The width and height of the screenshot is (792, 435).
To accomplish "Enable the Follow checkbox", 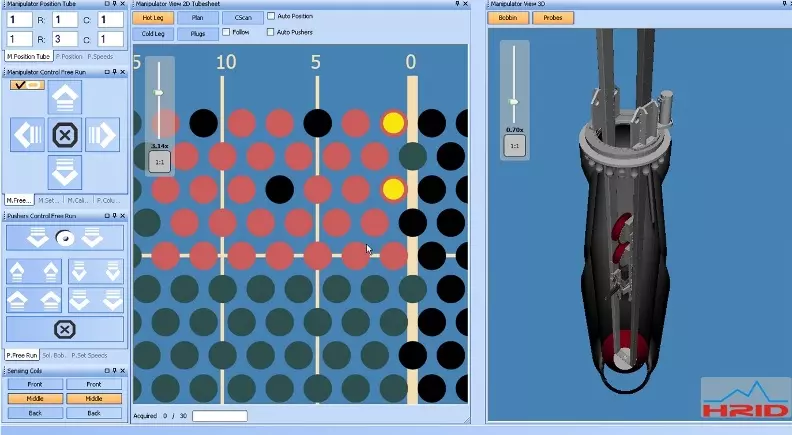I will (227, 32).
